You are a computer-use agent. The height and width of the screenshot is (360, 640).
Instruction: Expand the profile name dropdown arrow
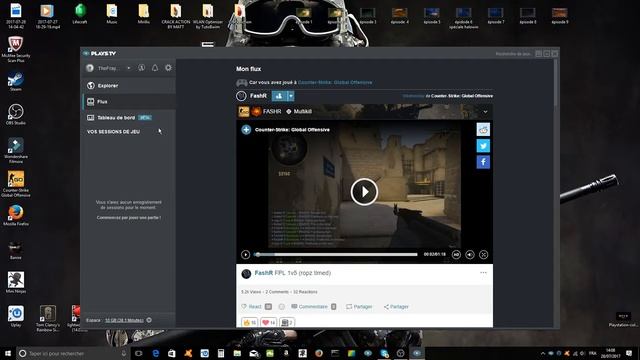point(129,68)
